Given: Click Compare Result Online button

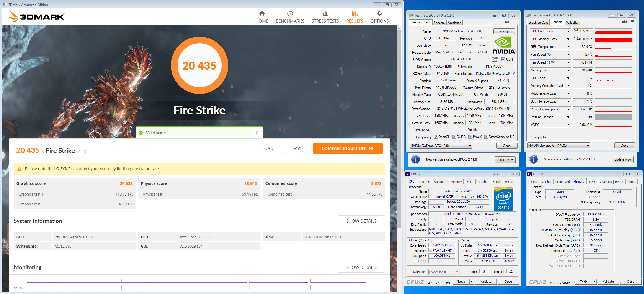Looking at the screenshot, I should coord(348,148).
